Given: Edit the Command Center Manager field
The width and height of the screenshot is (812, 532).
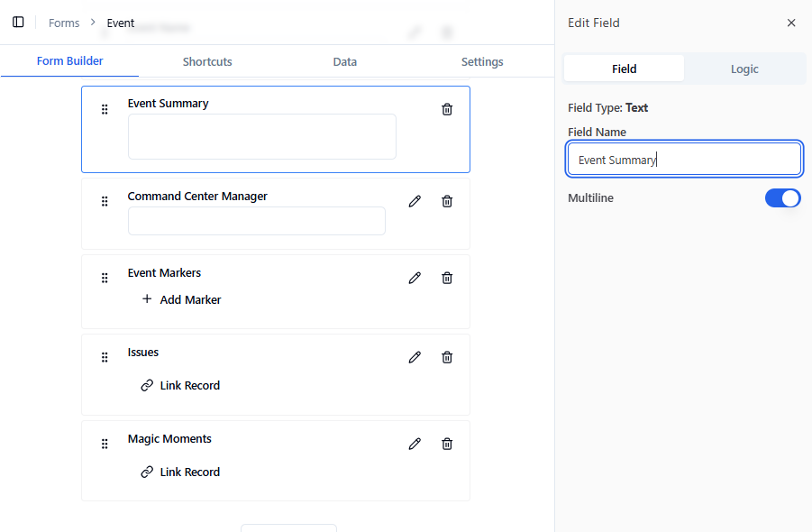Looking at the screenshot, I should 415,201.
